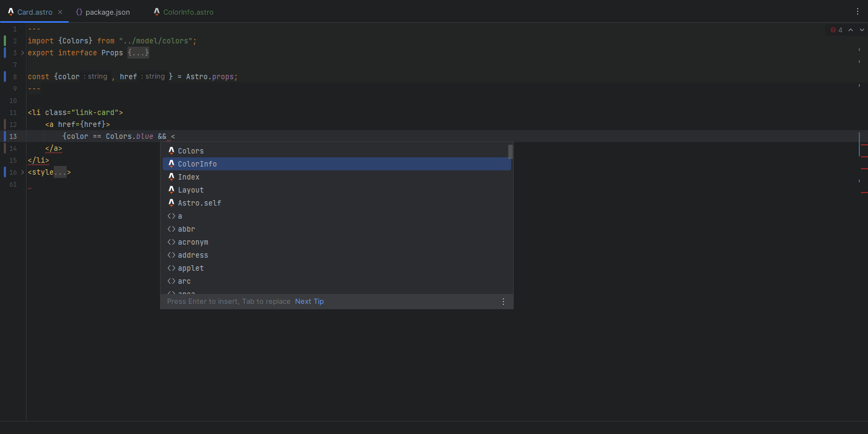Expand folded style block on line 16
This screenshot has width=868, height=434.
coord(22,172)
